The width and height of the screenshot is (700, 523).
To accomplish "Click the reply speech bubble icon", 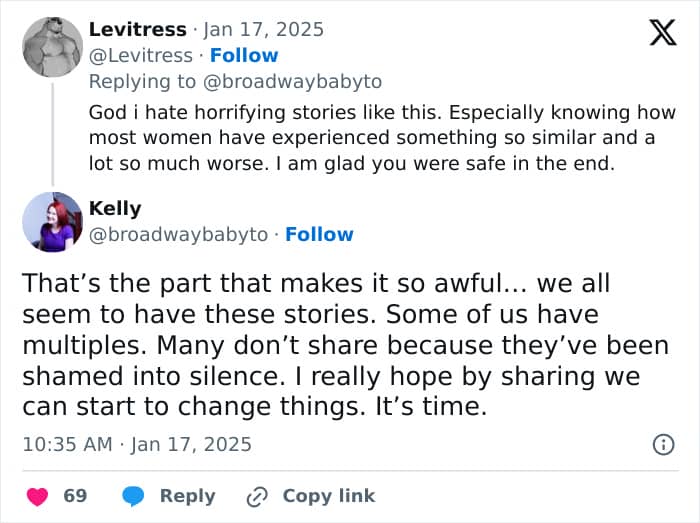I will (x=135, y=496).
